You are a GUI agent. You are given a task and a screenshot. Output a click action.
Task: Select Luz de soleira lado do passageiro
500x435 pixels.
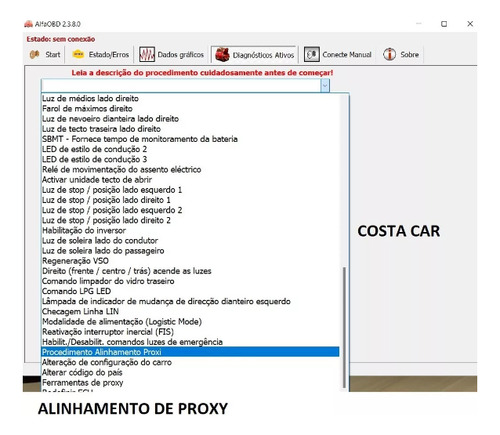[190, 251]
